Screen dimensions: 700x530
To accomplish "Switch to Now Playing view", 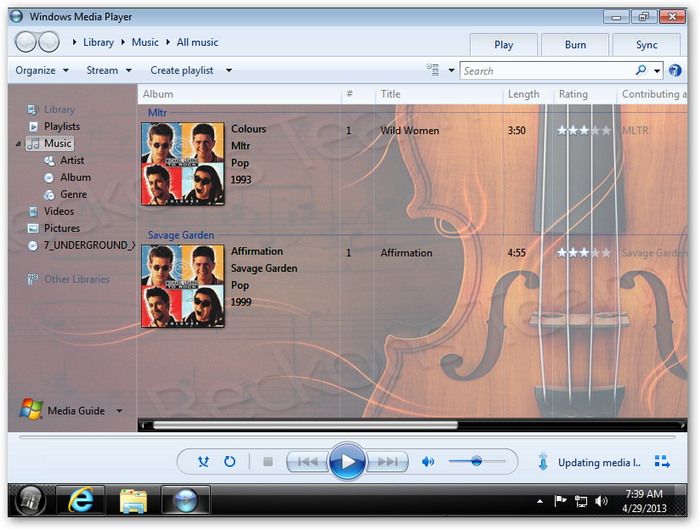I will pos(662,462).
